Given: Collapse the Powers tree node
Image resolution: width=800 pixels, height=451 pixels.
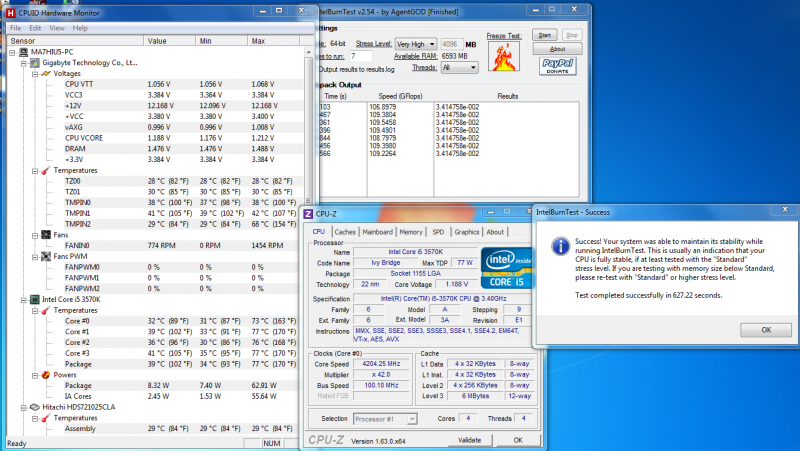Looking at the screenshot, I should tap(35, 375).
